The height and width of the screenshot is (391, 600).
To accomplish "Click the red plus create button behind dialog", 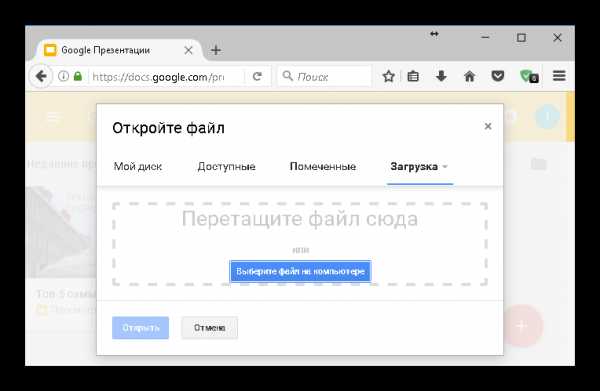I will [x=522, y=326].
